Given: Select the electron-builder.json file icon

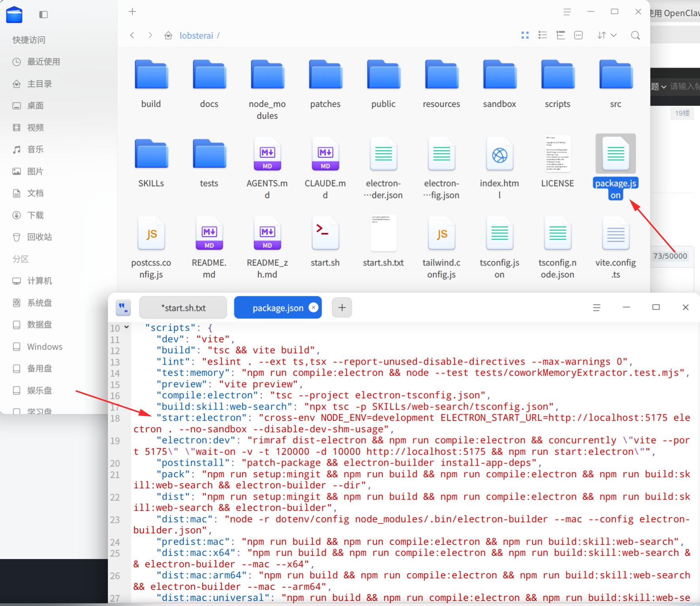Looking at the screenshot, I should pos(383,154).
